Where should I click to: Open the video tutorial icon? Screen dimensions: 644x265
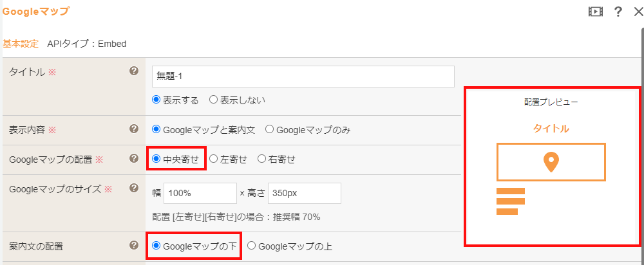(x=595, y=12)
